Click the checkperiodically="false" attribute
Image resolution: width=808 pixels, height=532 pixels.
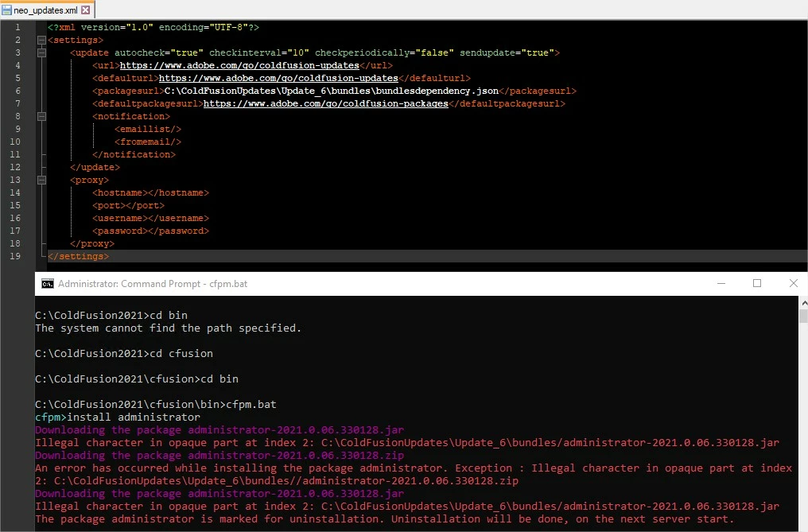coord(384,52)
